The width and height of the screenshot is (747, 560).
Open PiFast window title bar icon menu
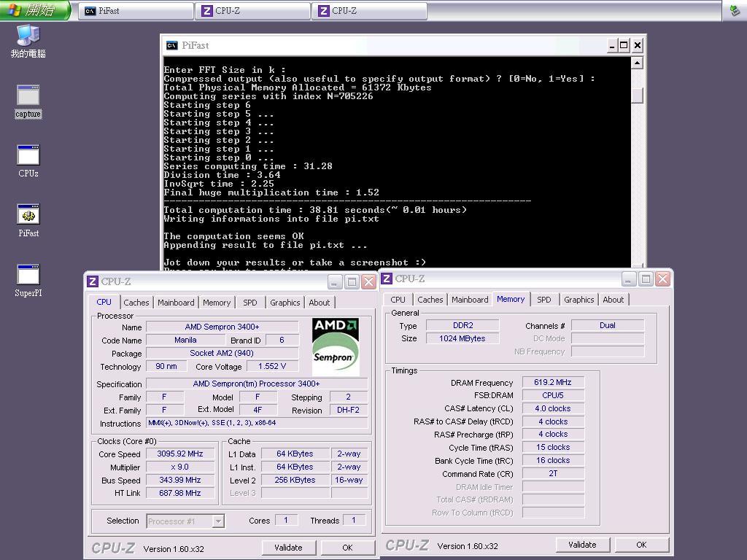click(171, 45)
